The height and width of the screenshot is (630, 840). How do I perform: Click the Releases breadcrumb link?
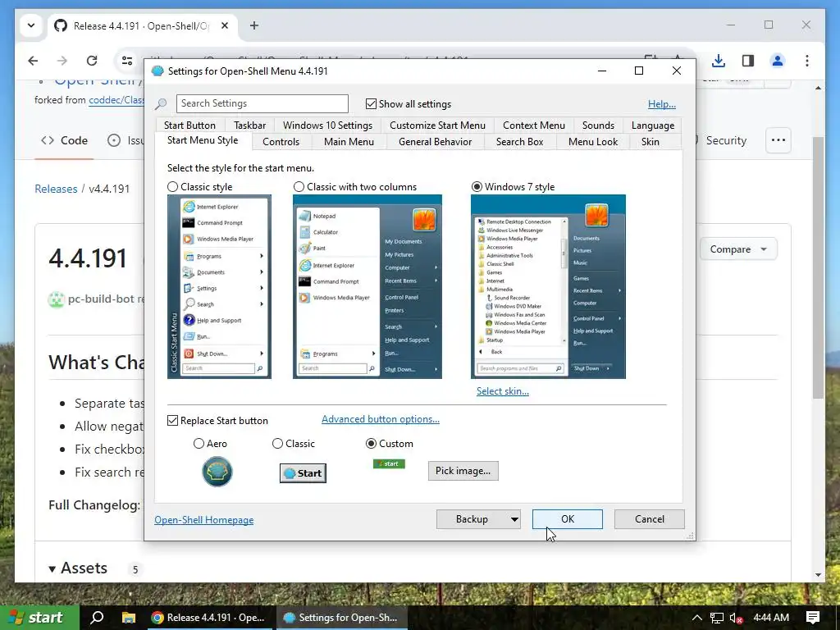tap(56, 189)
